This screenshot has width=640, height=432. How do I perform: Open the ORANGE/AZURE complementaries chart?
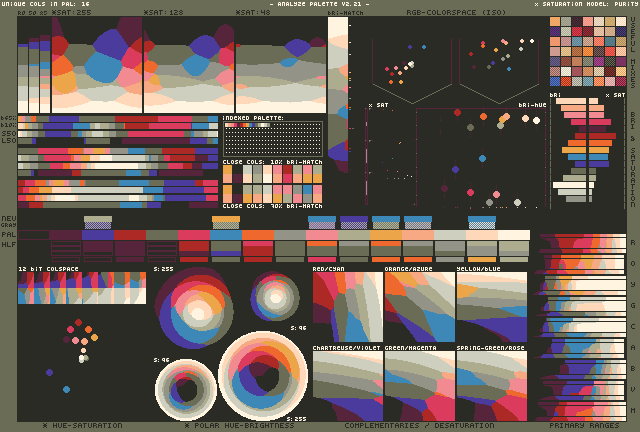(420, 307)
